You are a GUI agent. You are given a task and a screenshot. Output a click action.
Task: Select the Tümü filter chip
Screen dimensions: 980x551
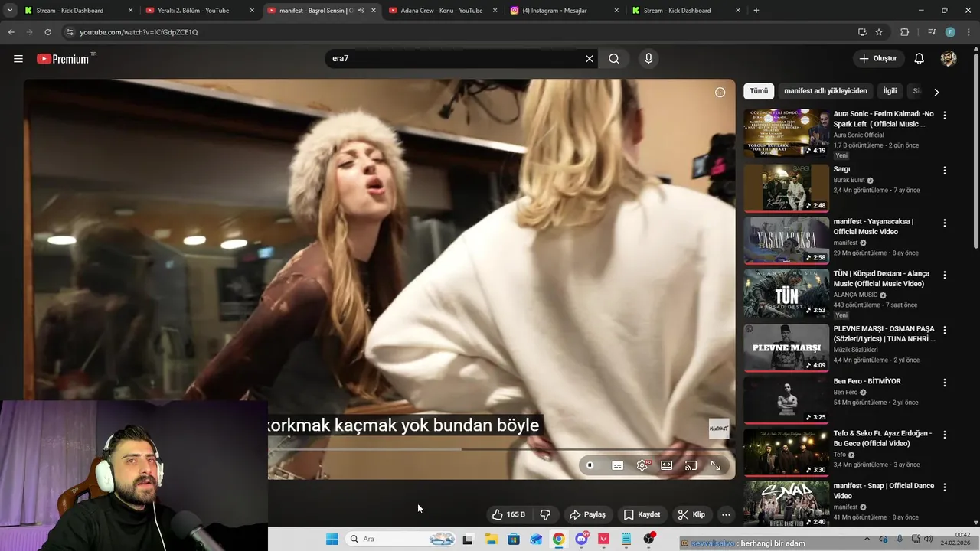click(x=759, y=91)
